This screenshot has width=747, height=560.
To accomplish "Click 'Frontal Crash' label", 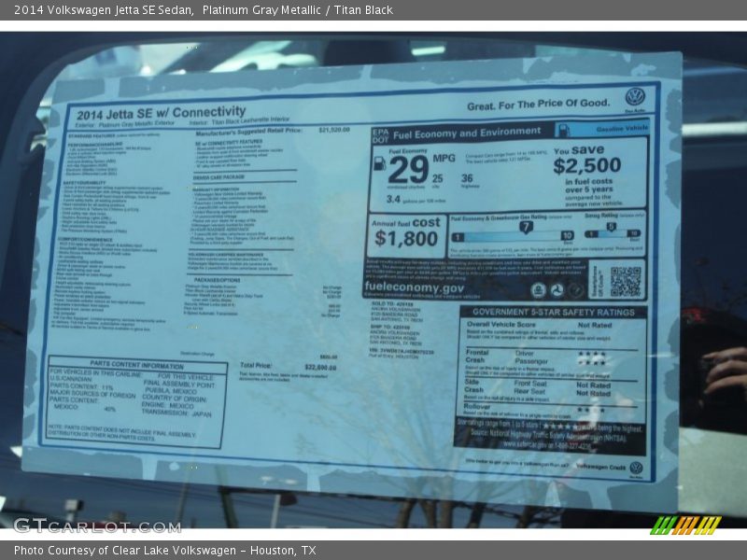I will point(477,357).
